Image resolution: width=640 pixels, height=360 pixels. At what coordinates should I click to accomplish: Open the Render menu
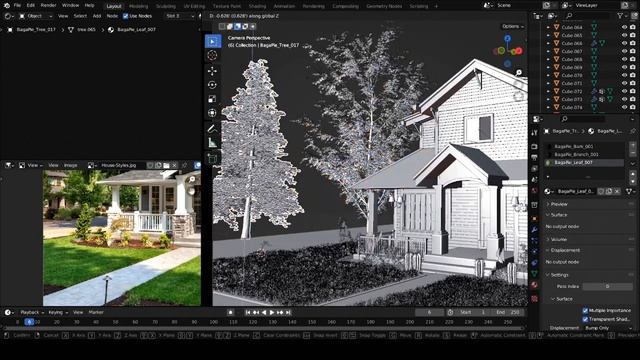49,5
